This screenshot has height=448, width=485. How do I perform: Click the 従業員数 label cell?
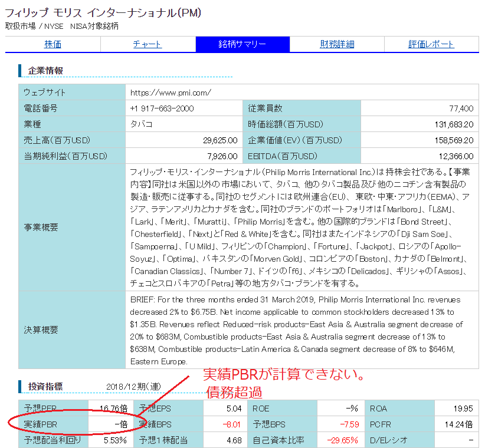pos(302,108)
